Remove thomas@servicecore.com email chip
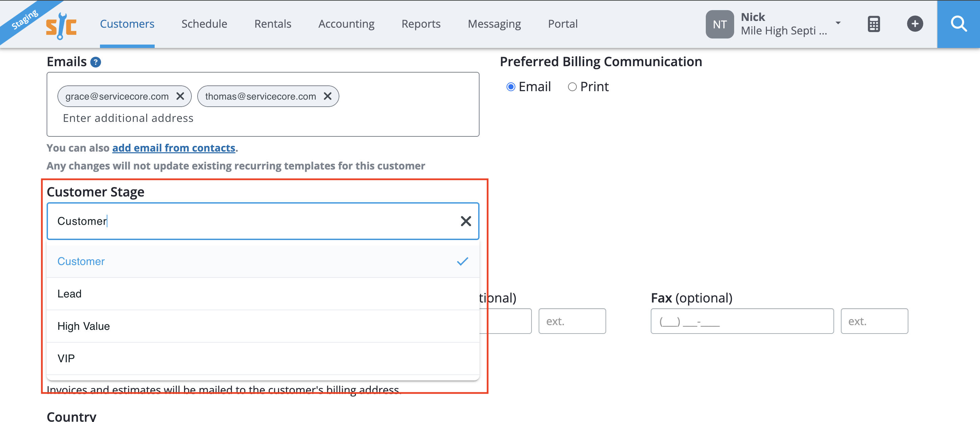This screenshot has height=422, width=980. pyautogui.click(x=328, y=96)
